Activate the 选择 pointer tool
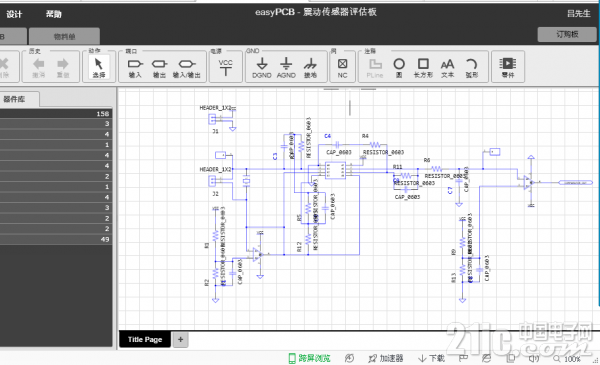Viewport: 600px width, 365px height. click(x=99, y=68)
